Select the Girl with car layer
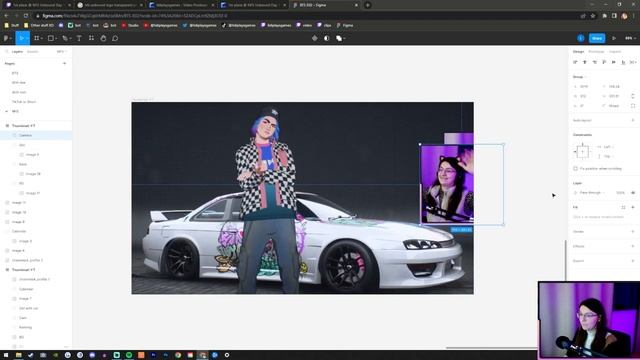This screenshot has width=640, height=360. point(28,308)
